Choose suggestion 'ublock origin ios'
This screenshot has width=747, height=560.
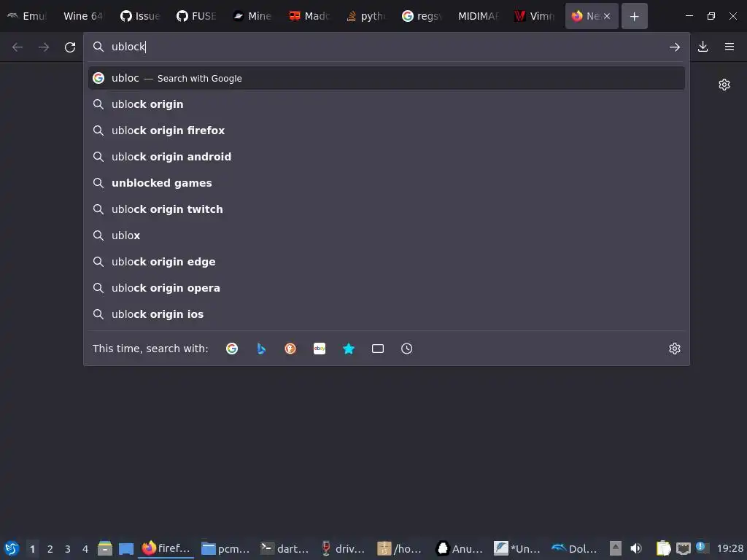387,314
